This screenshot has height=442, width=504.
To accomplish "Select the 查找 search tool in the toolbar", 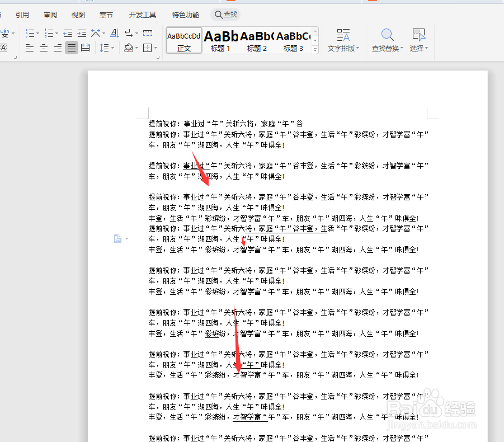I will coord(225,15).
